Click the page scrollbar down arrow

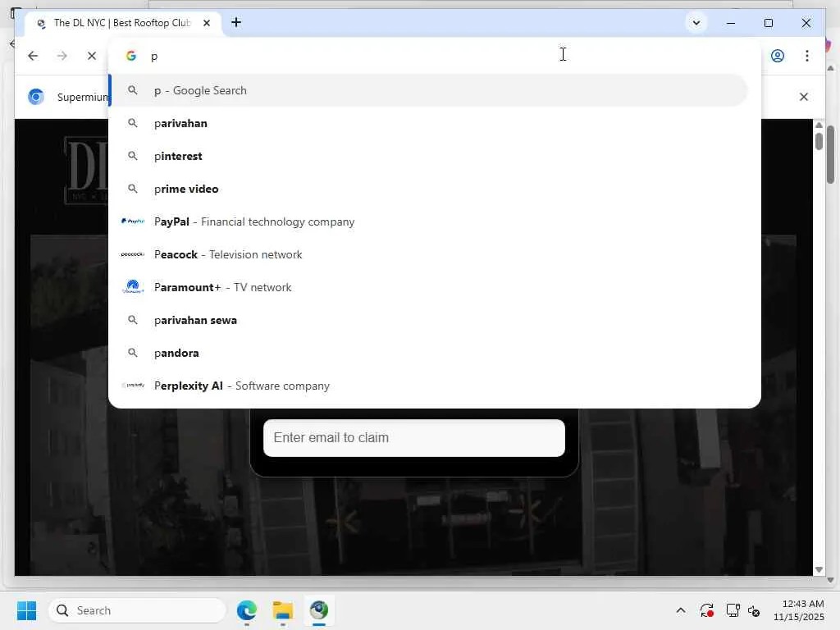pyautogui.click(x=819, y=569)
